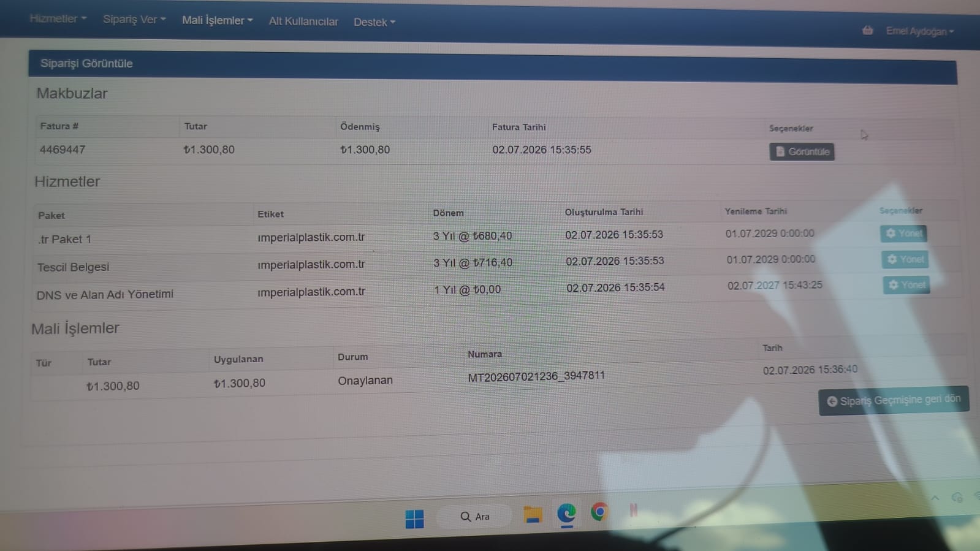Click Yönet for DNS ve Alan Adı Yönetimi
This screenshot has width=980, height=551.
pyautogui.click(x=906, y=285)
